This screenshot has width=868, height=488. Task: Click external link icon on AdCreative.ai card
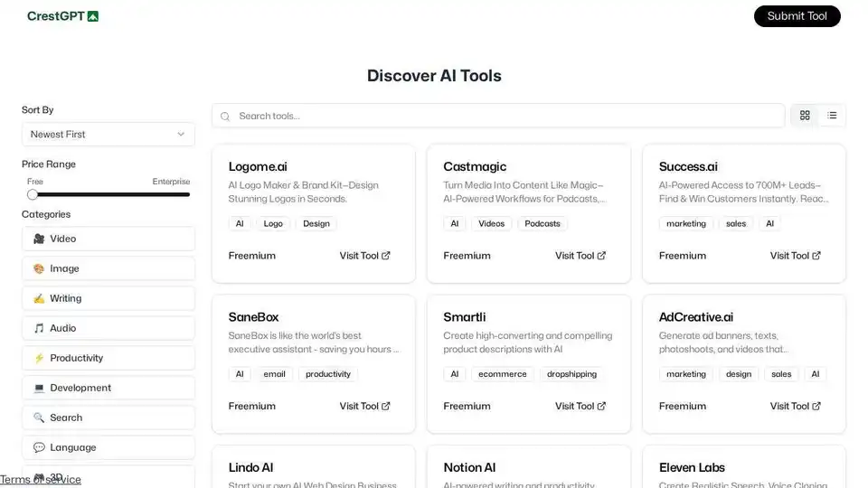coord(816,406)
